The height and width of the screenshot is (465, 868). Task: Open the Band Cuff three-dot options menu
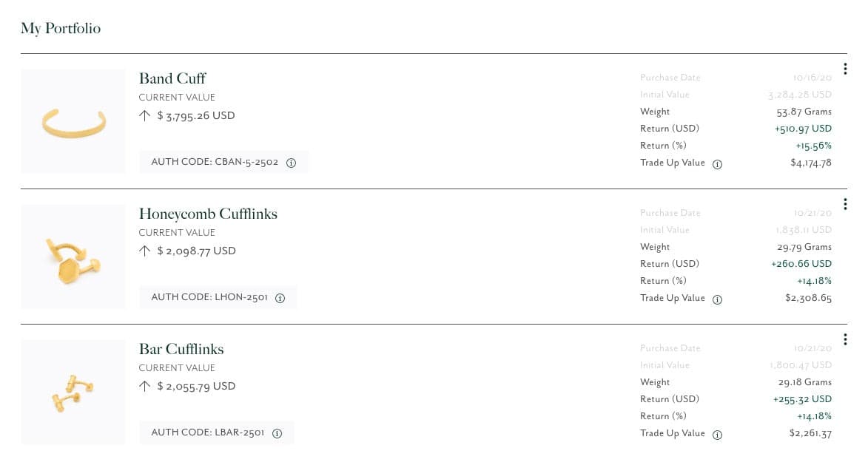coord(845,69)
